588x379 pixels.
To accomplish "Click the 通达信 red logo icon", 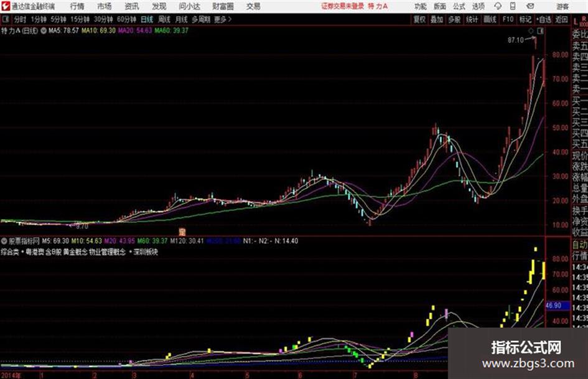I will tap(6, 6).
